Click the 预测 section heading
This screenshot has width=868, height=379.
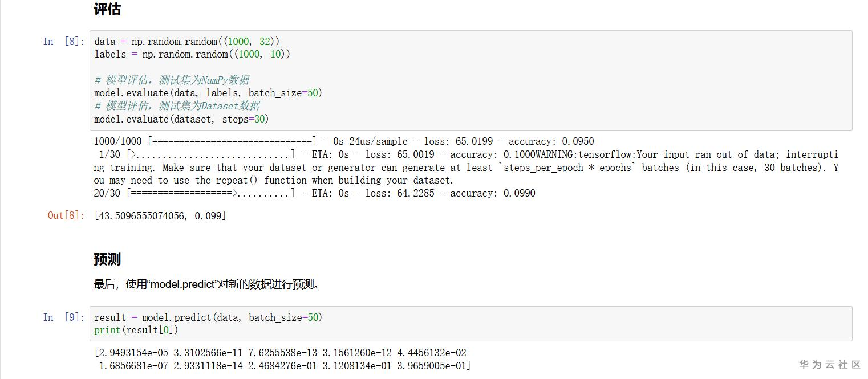pyautogui.click(x=107, y=259)
